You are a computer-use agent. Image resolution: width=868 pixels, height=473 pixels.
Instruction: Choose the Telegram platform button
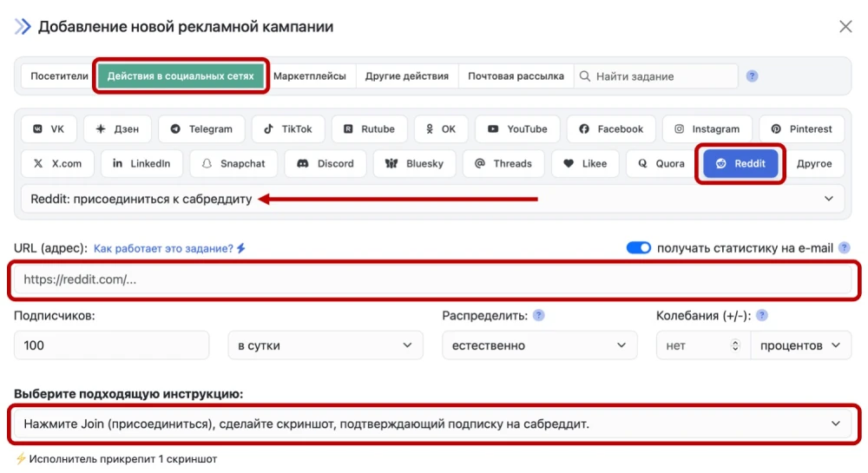[201, 129]
